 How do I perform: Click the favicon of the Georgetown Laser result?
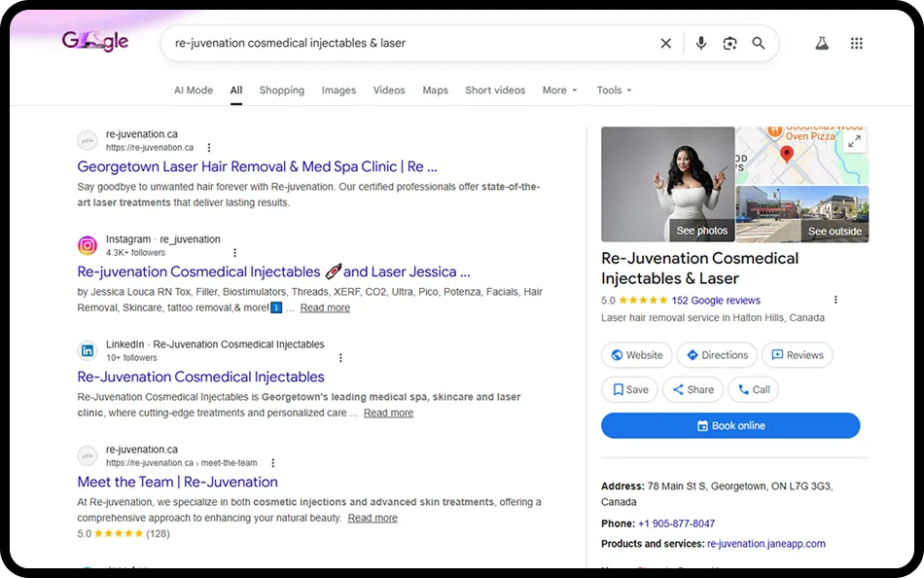[x=88, y=140]
